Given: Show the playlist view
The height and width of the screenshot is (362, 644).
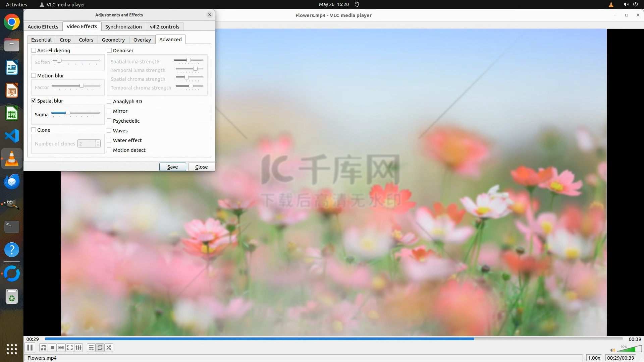Looking at the screenshot, I should [91, 348].
